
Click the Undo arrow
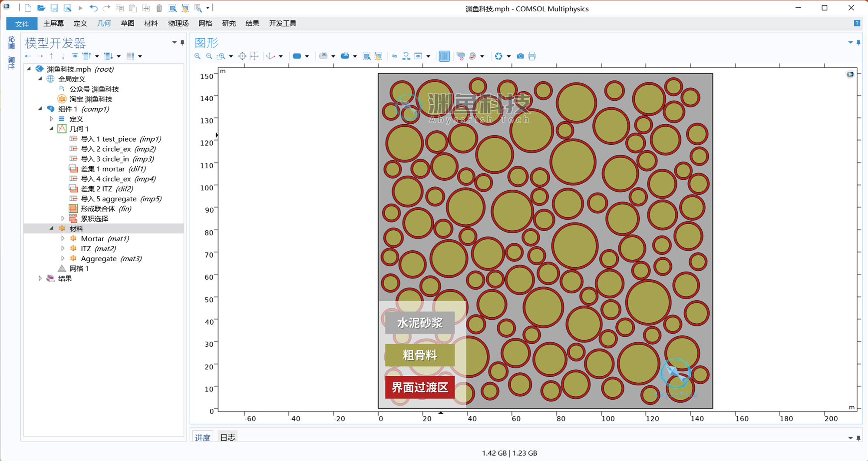(93, 8)
